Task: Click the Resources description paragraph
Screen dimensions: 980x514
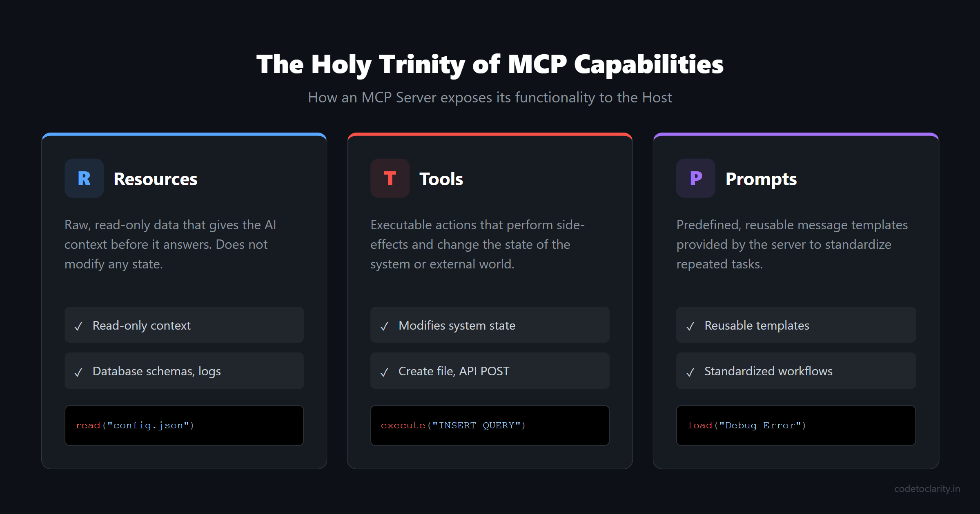Action: pyautogui.click(x=171, y=244)
